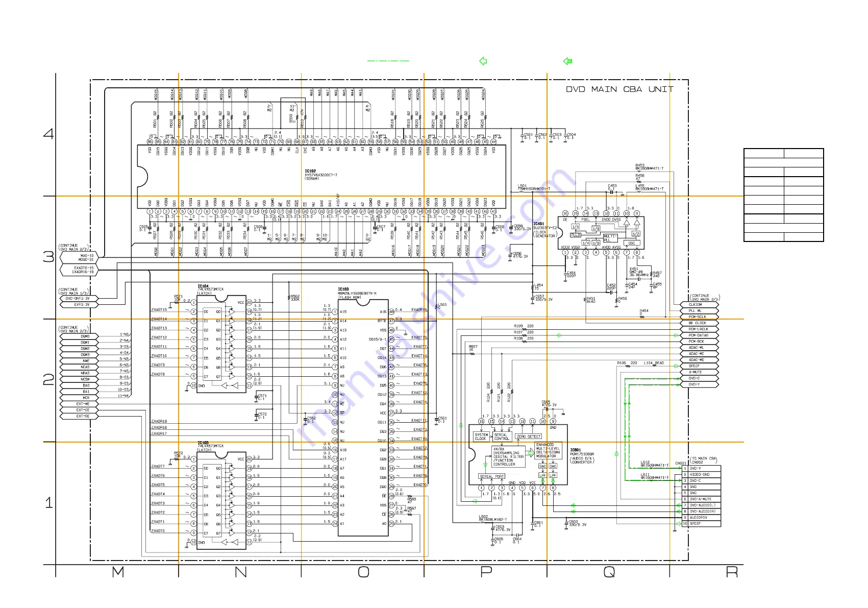The width and height of the screenshot is (868, 608).
Task: Select the 'SYSTEM CLOCK' block in IC601
Action: click(x=482, y=437)
